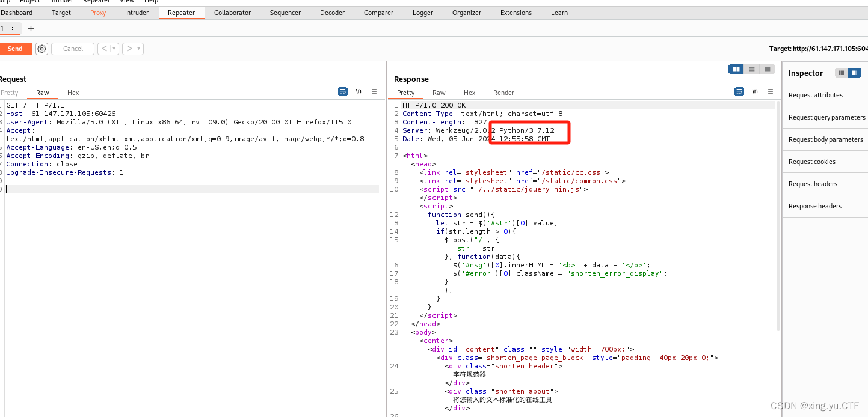868x417 pixels.
Task: Open the Organizer tab
Action: point(467,13)
